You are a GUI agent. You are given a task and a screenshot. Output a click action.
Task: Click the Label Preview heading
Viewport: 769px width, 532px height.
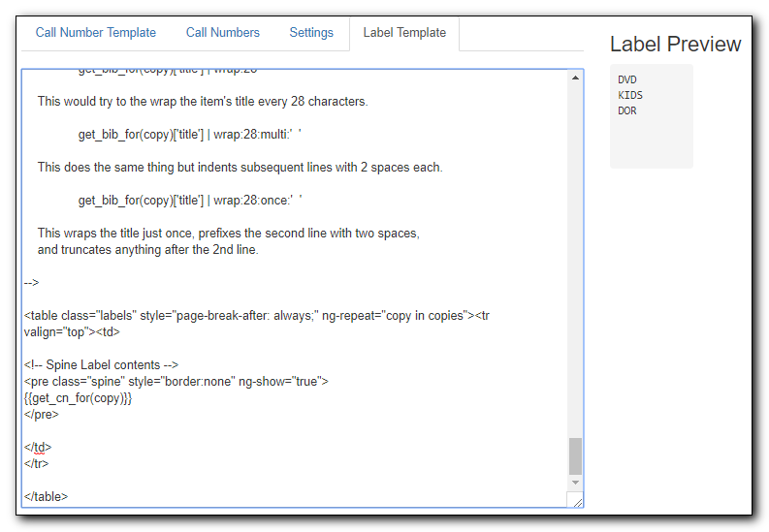coord(675,44)
